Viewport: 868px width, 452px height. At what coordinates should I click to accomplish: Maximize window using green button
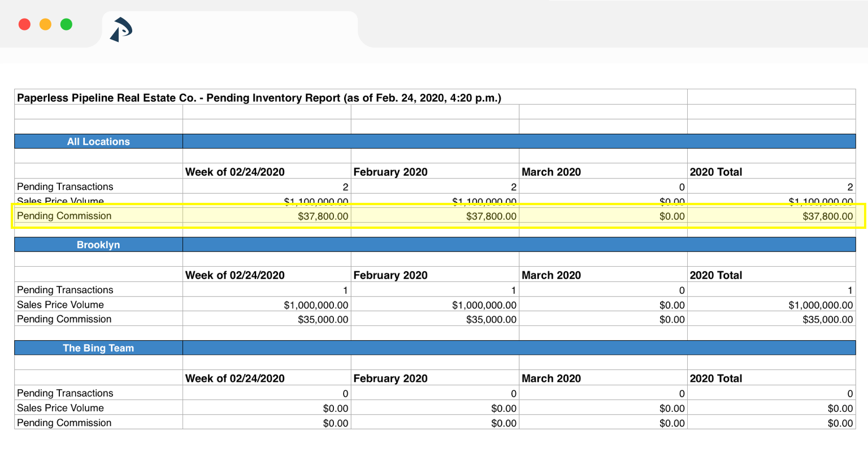click(66, 24)
